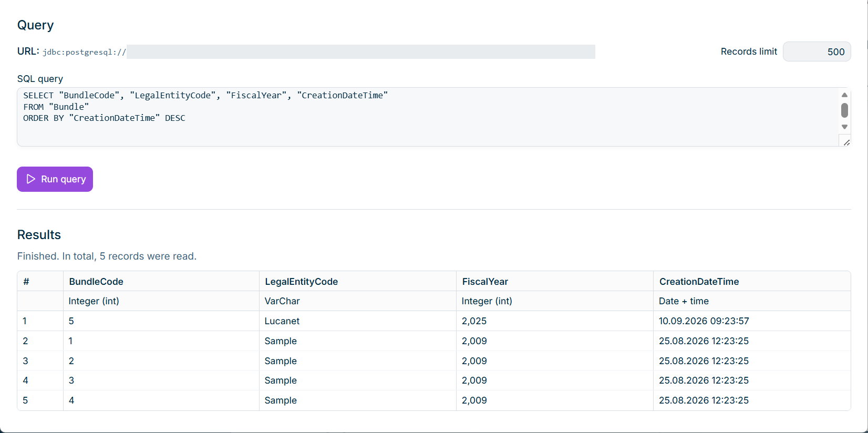Screen dimensions: 868x433
Task: Click the Query heading at the top
Action: [35, 25]
